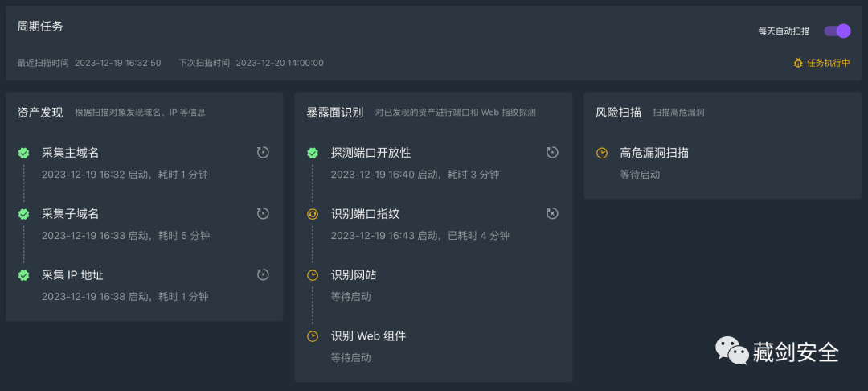Toggle the 每天自动扫描 switch

coord(837,31)
